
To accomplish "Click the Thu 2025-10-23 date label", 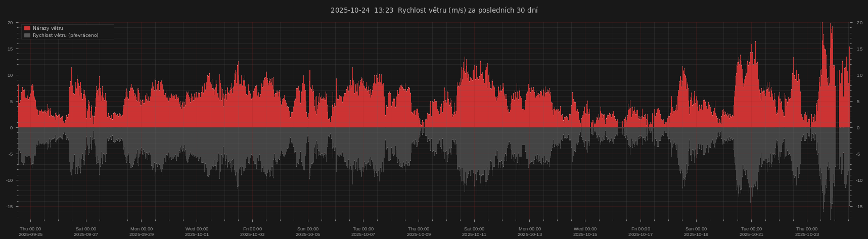I will tap(807, 231).
